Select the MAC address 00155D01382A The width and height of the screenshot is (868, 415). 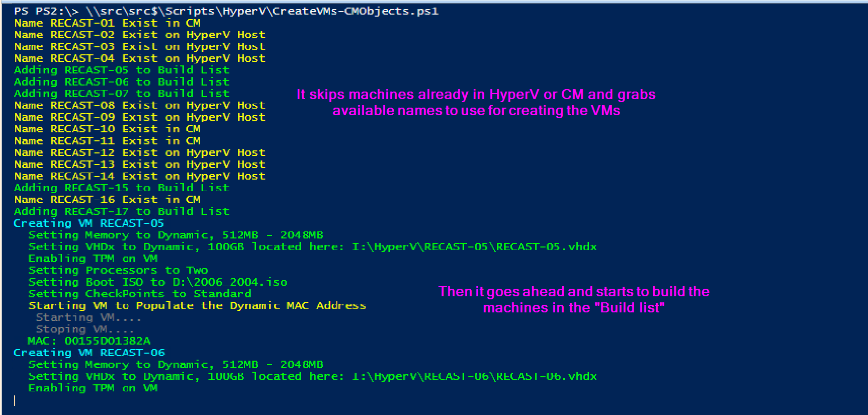(x=107, y=341)
